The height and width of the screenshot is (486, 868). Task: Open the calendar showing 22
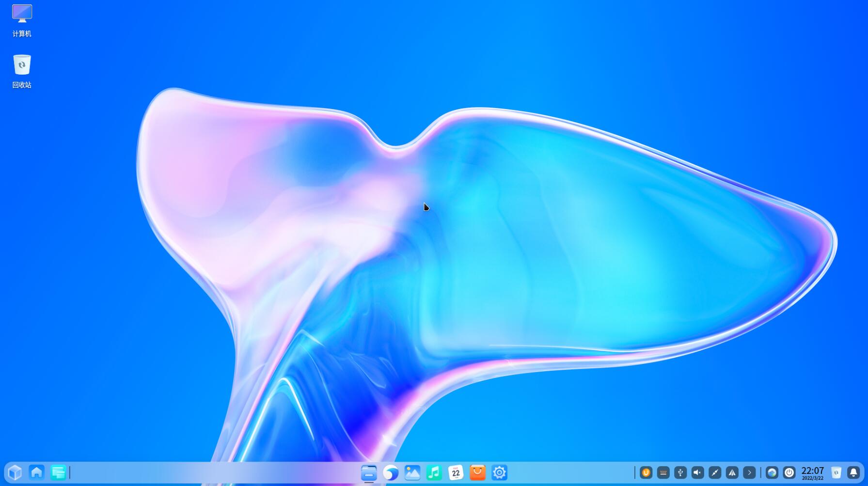point(456,472)
